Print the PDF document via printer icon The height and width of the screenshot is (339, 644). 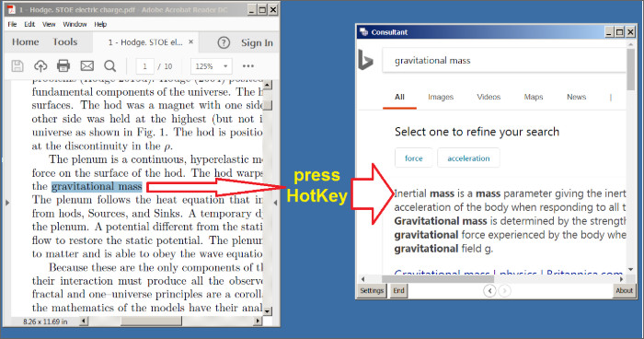click(63, 65)
